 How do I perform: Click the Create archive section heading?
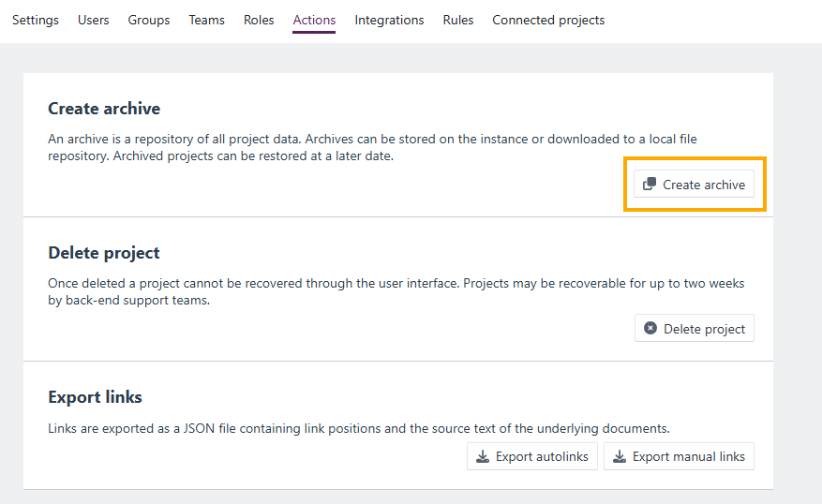pyautogui.click(x=104, y=109)
